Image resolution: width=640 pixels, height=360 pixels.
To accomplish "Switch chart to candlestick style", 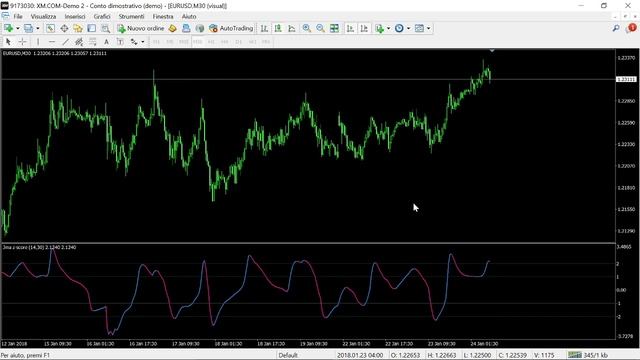I will 278,28.
